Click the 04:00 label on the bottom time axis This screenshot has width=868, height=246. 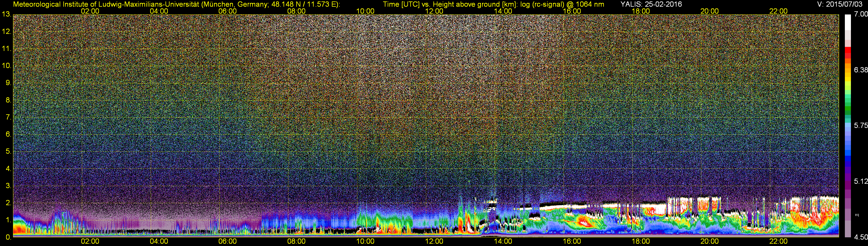[x=159, y=242]
